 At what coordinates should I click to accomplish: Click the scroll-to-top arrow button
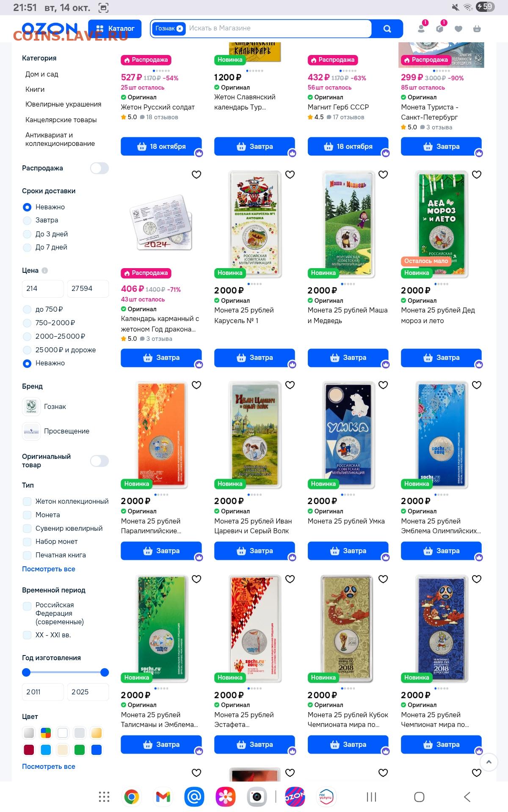tap(489, 762)
